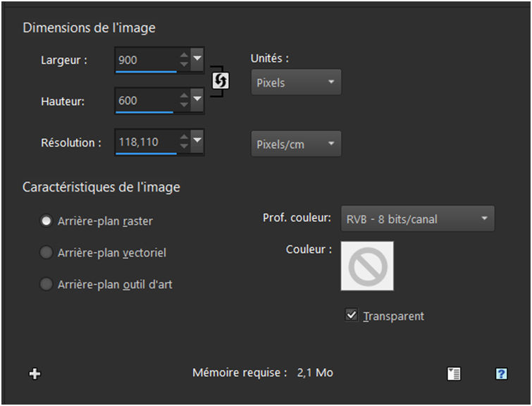Expand the Prof. couleur dropdown

click(417, 219)
